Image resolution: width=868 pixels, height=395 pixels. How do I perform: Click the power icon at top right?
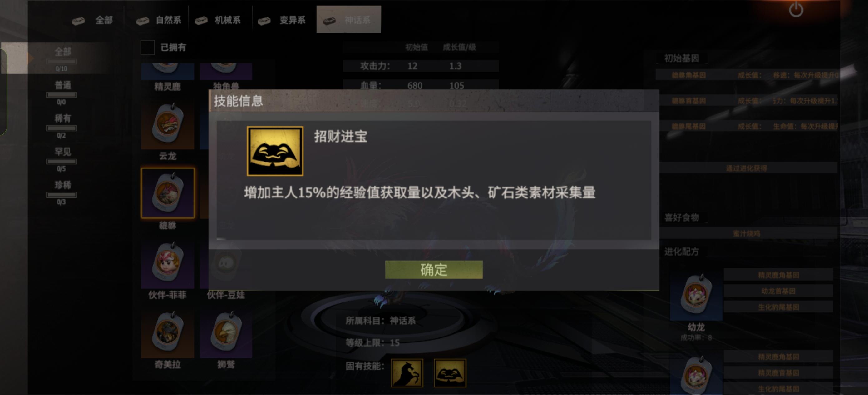(x=796, y=9)
